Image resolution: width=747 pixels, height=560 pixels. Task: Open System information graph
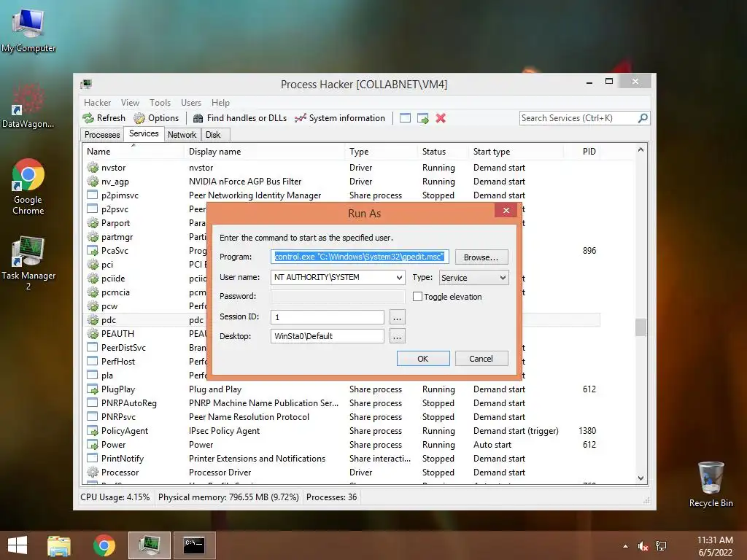(340, 118)
